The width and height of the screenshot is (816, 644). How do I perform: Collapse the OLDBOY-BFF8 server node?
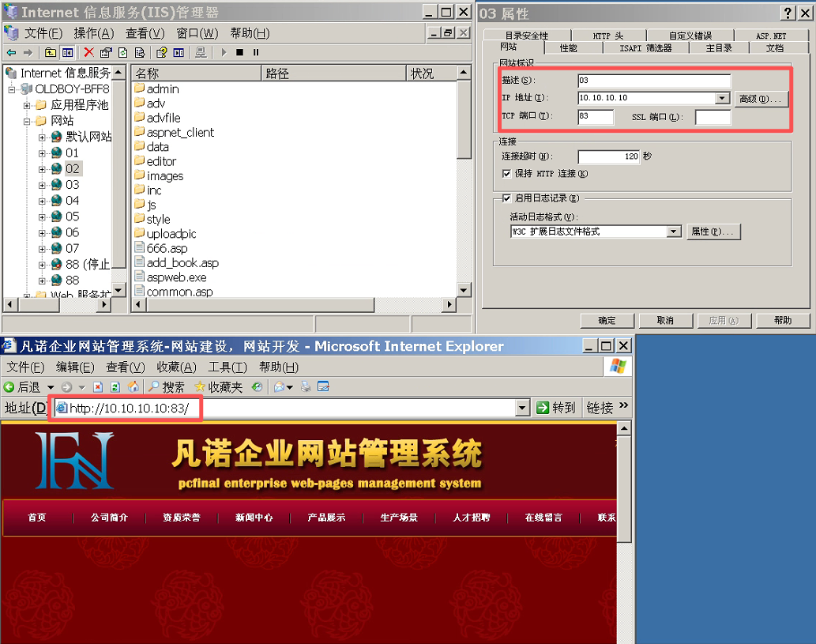[x=11, y=89]
